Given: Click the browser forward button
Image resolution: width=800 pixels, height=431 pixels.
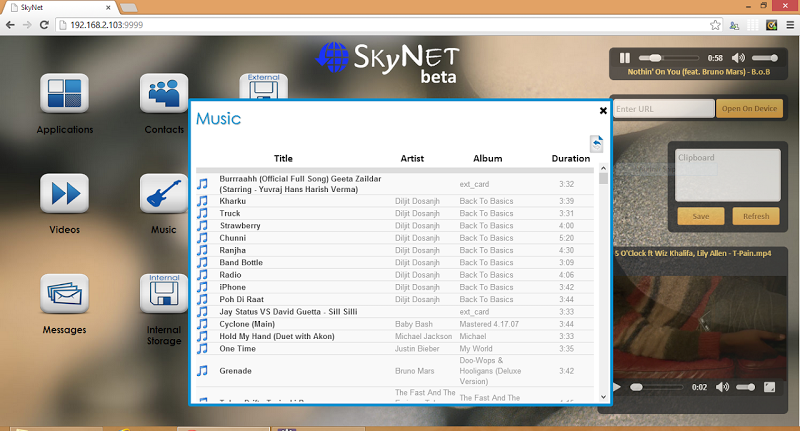Looking at the screenshot, I should [27, 24].
